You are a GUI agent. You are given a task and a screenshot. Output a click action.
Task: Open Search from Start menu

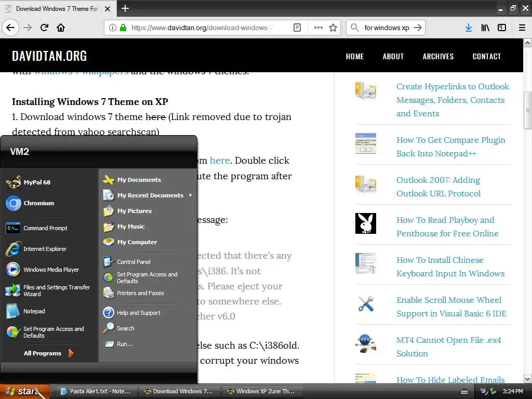tap(148, 328)
